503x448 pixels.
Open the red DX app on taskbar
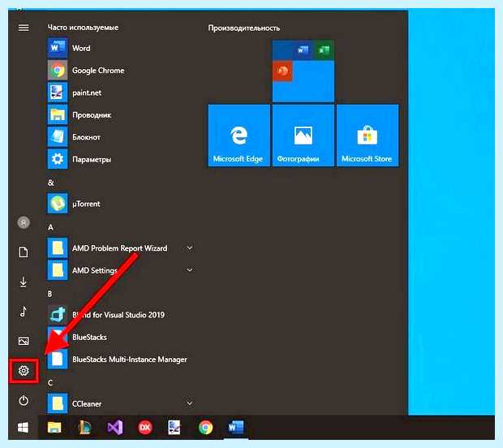pyautogui.click(x=145, y=428)
